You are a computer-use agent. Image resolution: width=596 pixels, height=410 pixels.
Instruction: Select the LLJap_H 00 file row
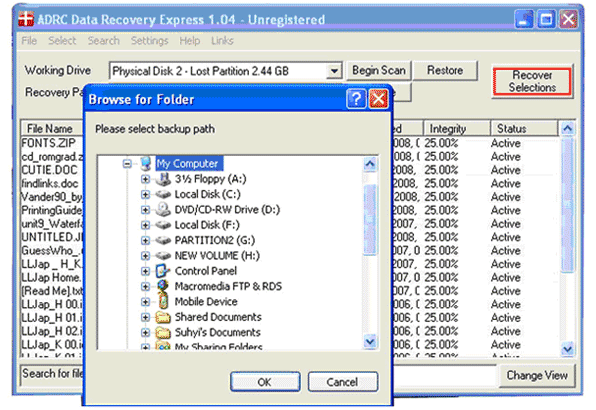click(52, 304)
